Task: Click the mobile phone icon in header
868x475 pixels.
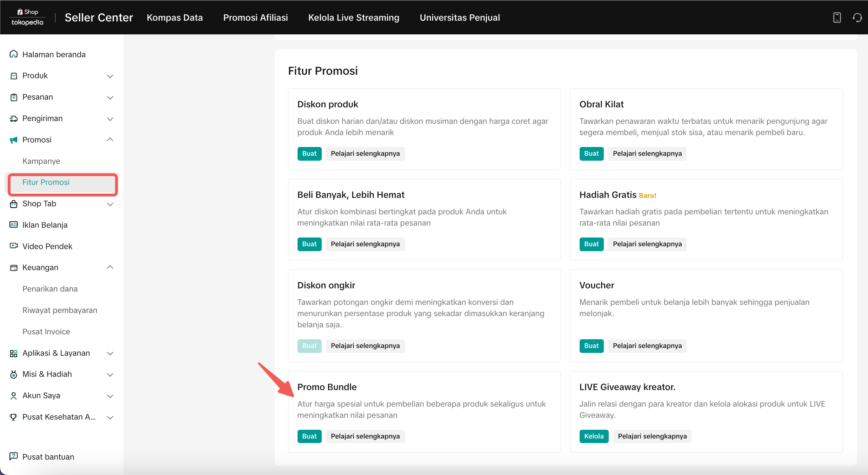Action: click(x=837, y=18)
